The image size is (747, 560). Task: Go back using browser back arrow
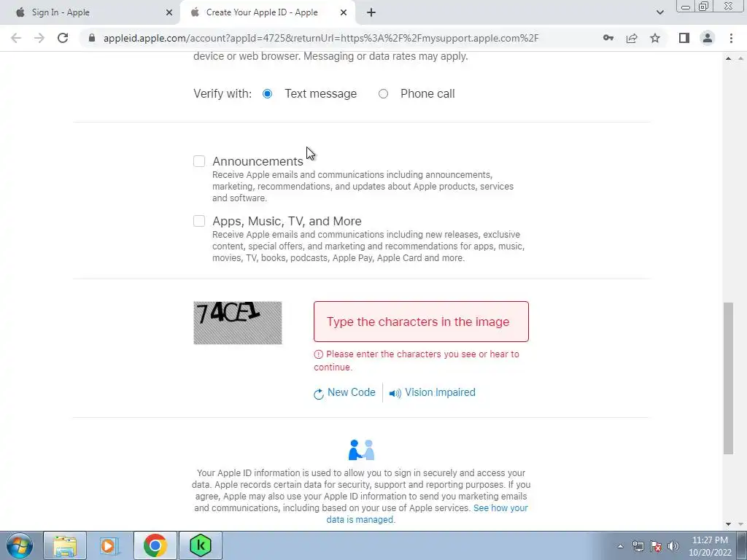[16, 38]
